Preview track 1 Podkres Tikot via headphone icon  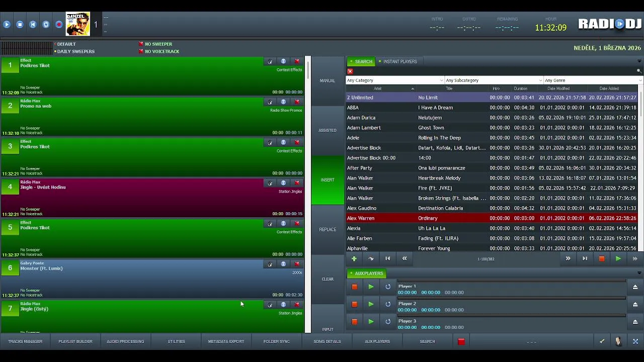pyautogui.click(x=270, y=61)
